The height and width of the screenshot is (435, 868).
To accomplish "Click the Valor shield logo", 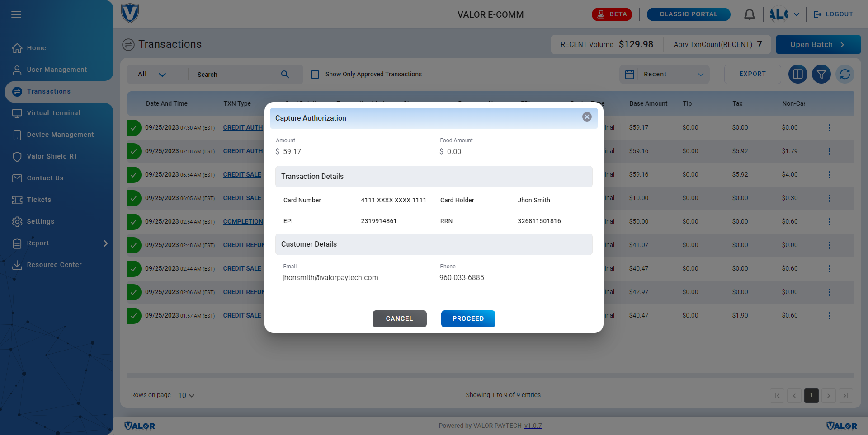I will pos(130,14).
